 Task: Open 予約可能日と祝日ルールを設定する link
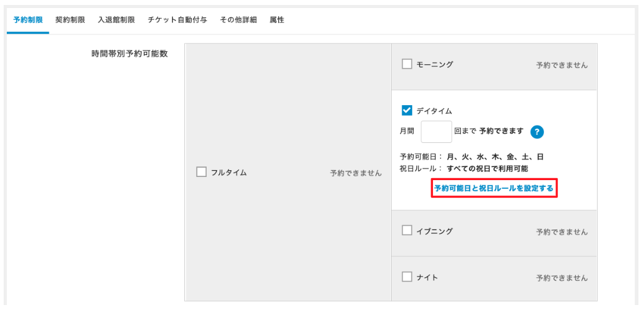(x=494, y=188)
